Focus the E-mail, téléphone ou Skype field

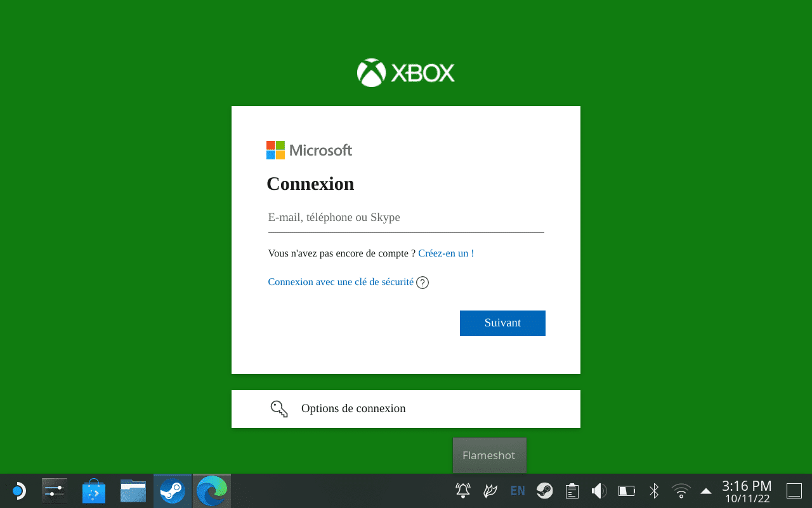(x=406, y=218)
